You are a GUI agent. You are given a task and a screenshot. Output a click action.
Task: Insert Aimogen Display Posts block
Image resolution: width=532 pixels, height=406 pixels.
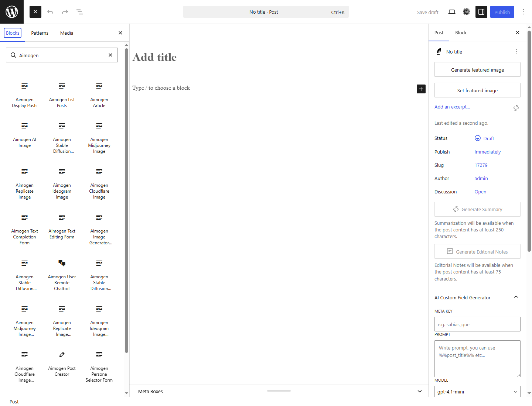(x=24, y=95)
